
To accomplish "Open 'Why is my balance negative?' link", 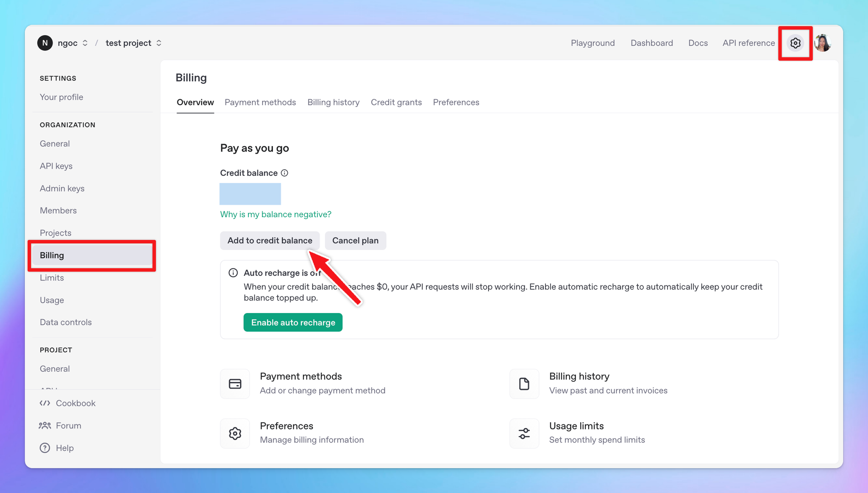I will [x=275, y=214].
